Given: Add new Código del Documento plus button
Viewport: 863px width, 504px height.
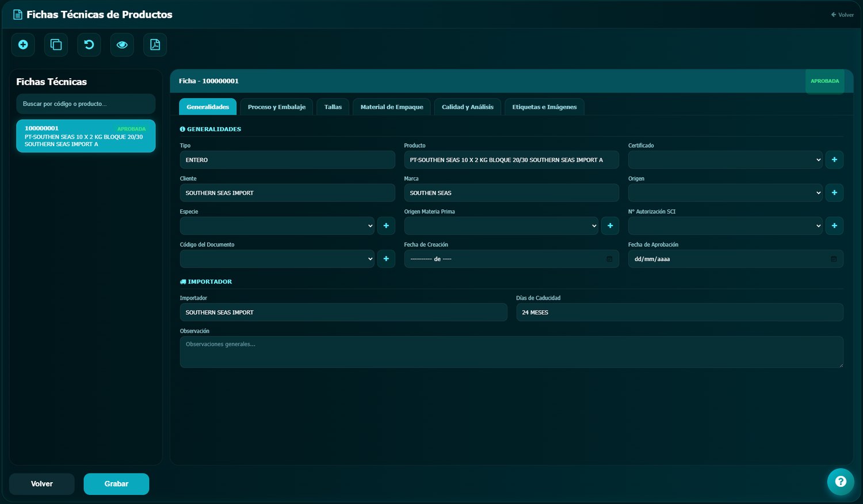Looking at the screenshot, I should pyautogui.click(x=386, y=259).
